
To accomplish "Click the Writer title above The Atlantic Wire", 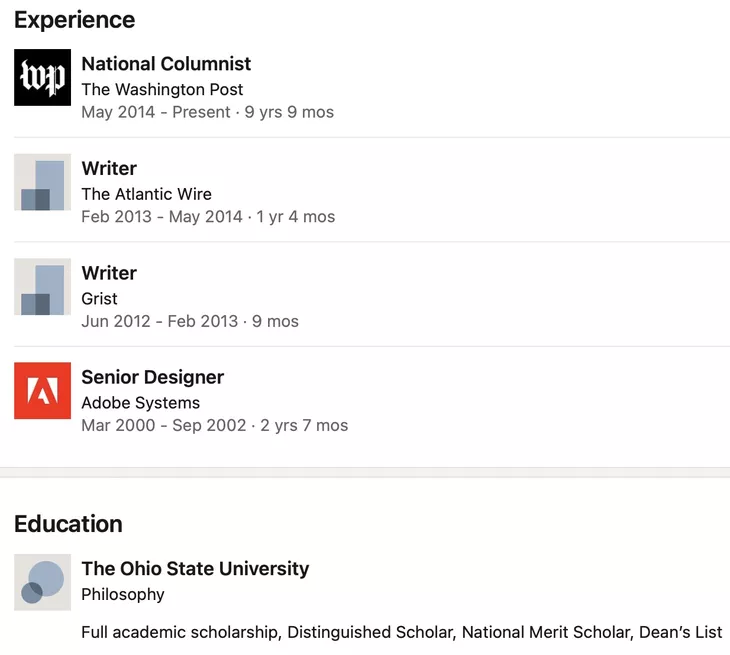I will (x=109, y=169).
